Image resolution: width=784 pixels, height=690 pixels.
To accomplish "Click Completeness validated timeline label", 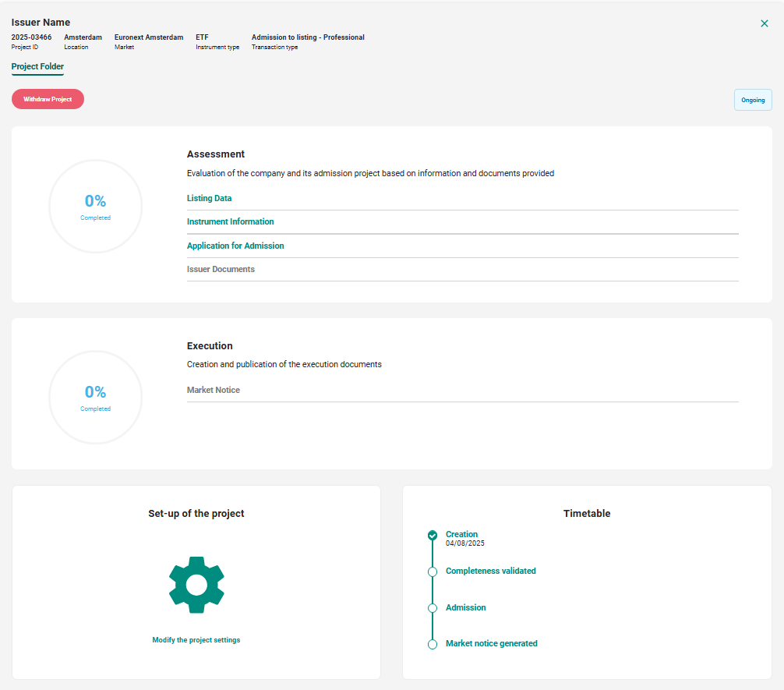I will [490, 571].
